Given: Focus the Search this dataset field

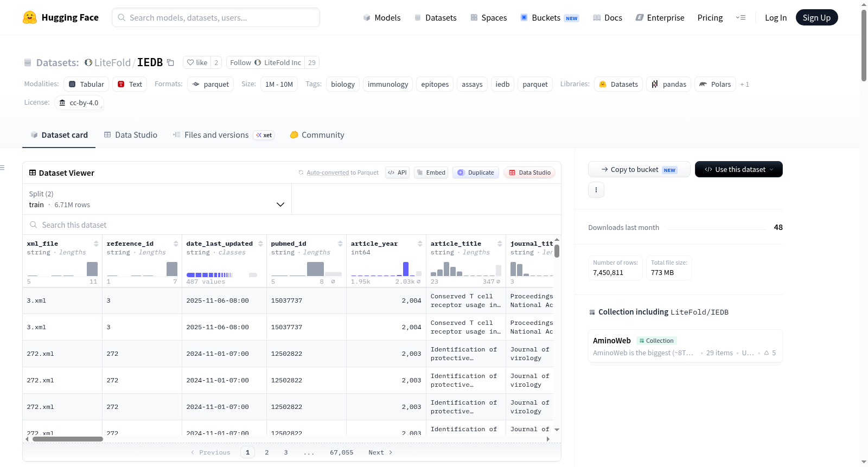Looking at the screenshot, I should click(x=292, y=225).
